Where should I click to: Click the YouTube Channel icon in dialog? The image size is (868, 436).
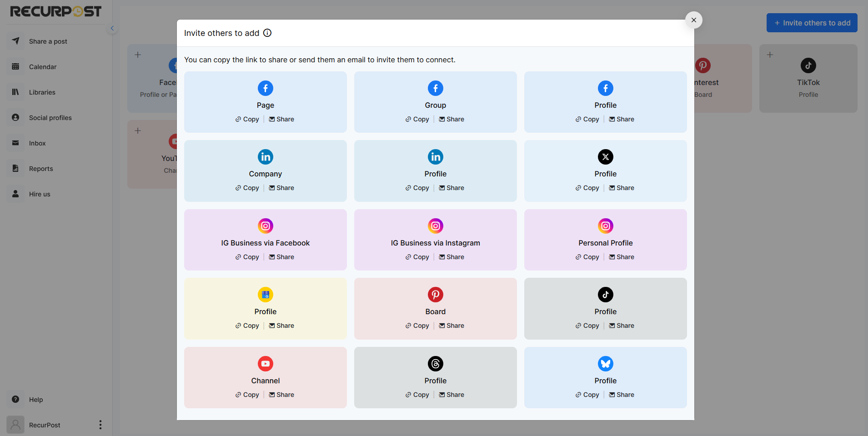point(266,364)
